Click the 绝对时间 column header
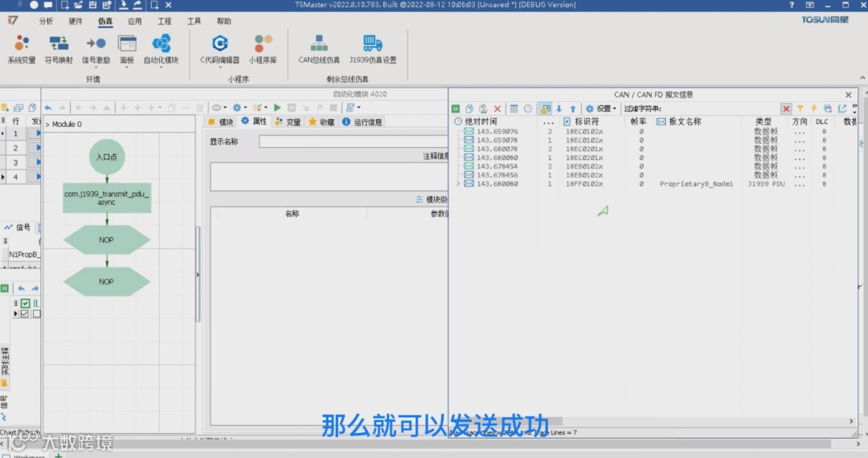This screenshot has height=458, width=868. click(481, 121)
